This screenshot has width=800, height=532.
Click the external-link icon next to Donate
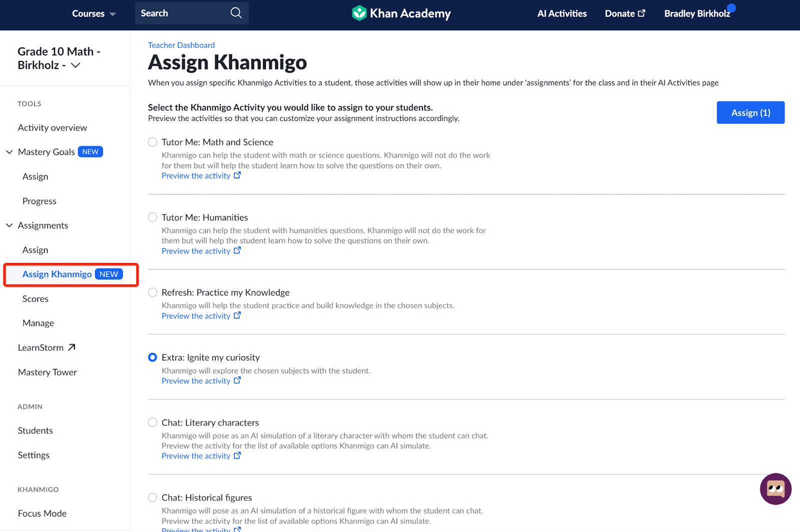tap(642, 13)
